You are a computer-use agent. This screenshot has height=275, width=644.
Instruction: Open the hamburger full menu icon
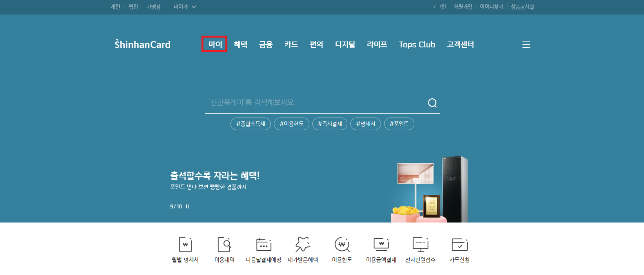pyautogui.click(x=526, y=44)
